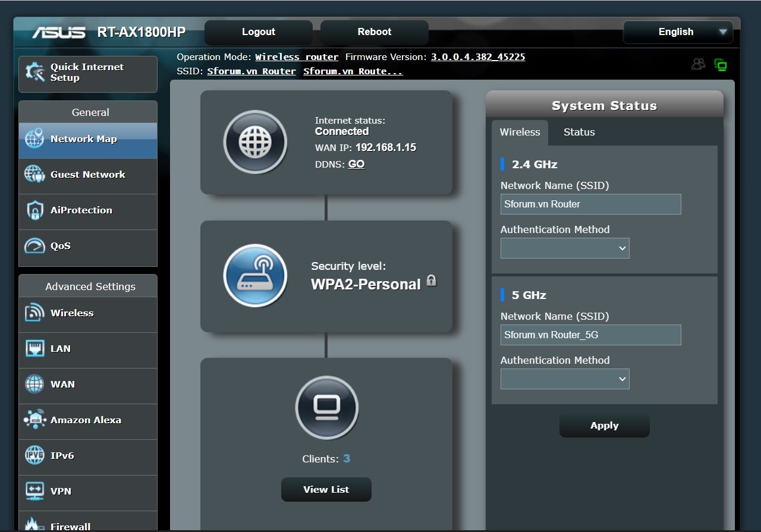Click the clients computer icon in network map

(326, 408)
